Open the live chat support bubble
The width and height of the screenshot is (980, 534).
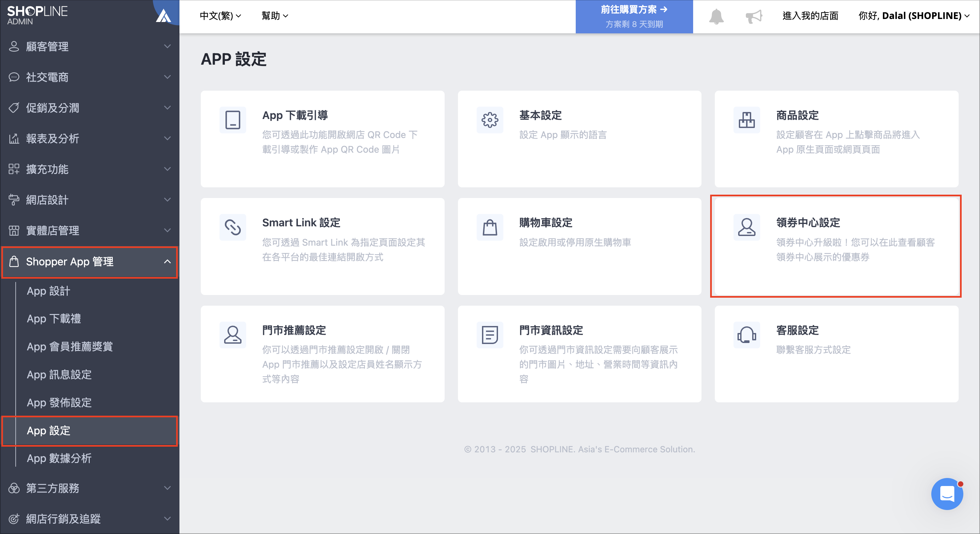tap(947, 494)
